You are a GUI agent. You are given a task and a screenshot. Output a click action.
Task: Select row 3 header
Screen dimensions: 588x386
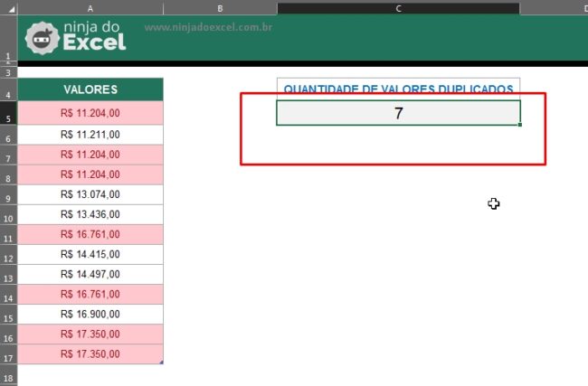click(x=8, y=72)
